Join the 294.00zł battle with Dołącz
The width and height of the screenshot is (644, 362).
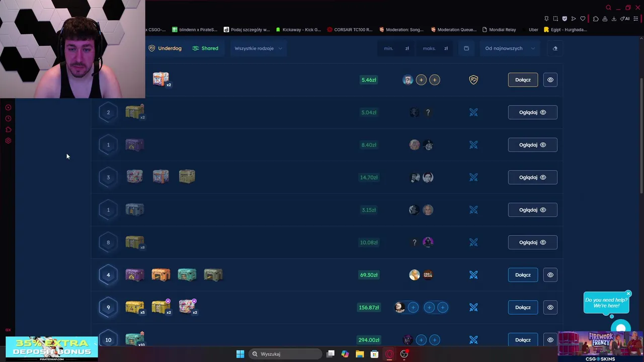pyautogui.click(x=523, y=340)
